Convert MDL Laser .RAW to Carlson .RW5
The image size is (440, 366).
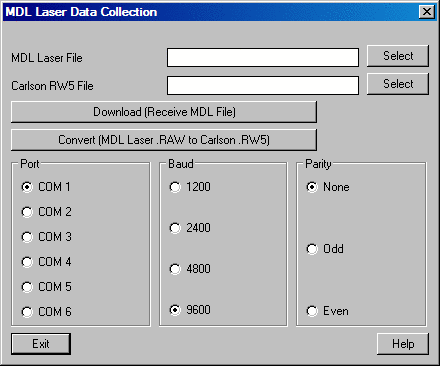point(164,140)
